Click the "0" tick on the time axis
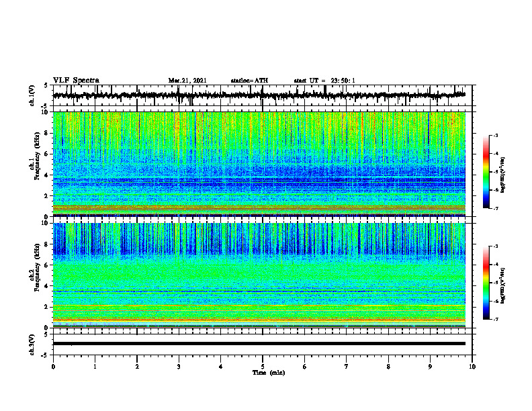 [53, 367]
